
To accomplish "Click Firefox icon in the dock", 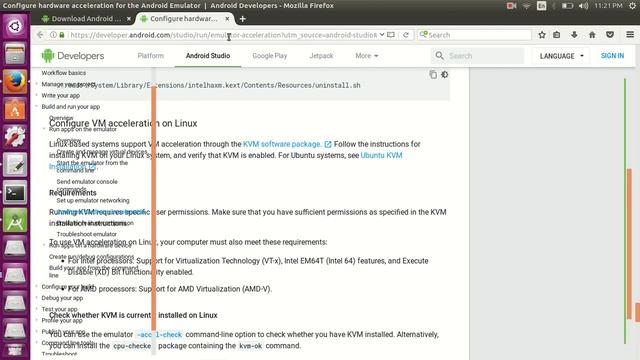I will (15, 82).
